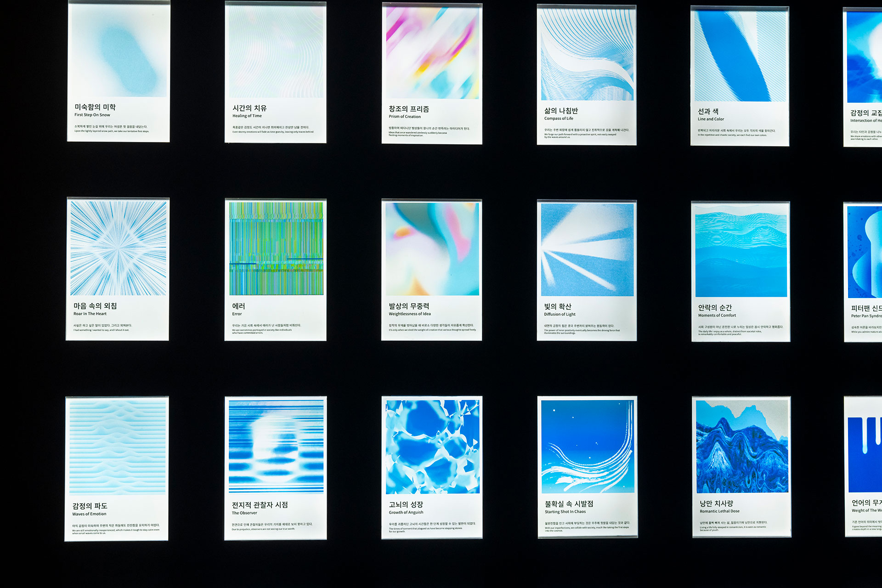882x588 pixels.
Task: Click the '낭만 치사량' title text
Action: tap(716, 503)
